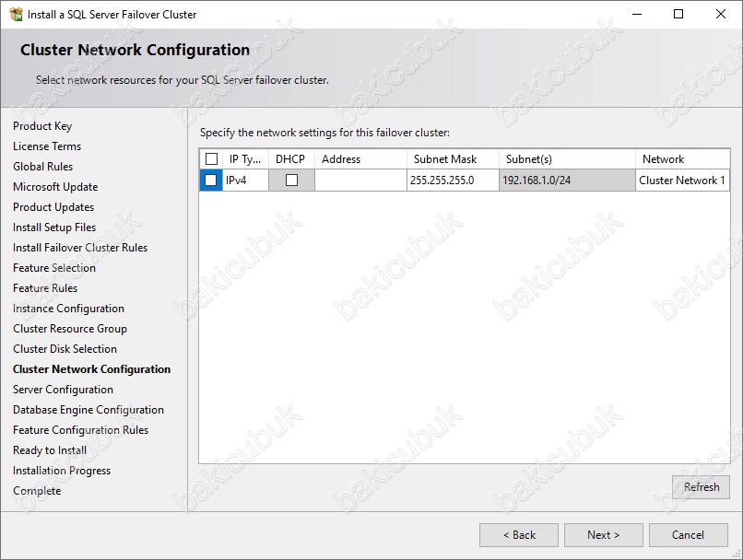Select the Complete step
The width and height of the screenshot is (743, 560).
[x=37, y=491]
